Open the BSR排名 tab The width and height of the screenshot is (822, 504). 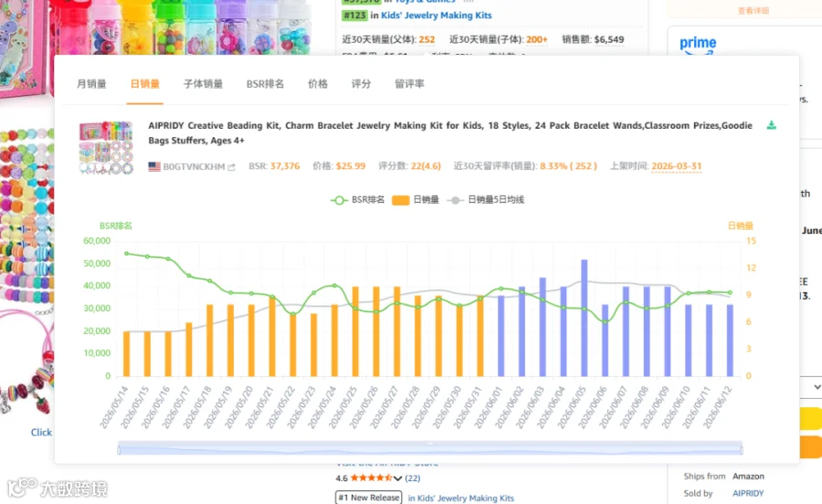pos(265,84)
